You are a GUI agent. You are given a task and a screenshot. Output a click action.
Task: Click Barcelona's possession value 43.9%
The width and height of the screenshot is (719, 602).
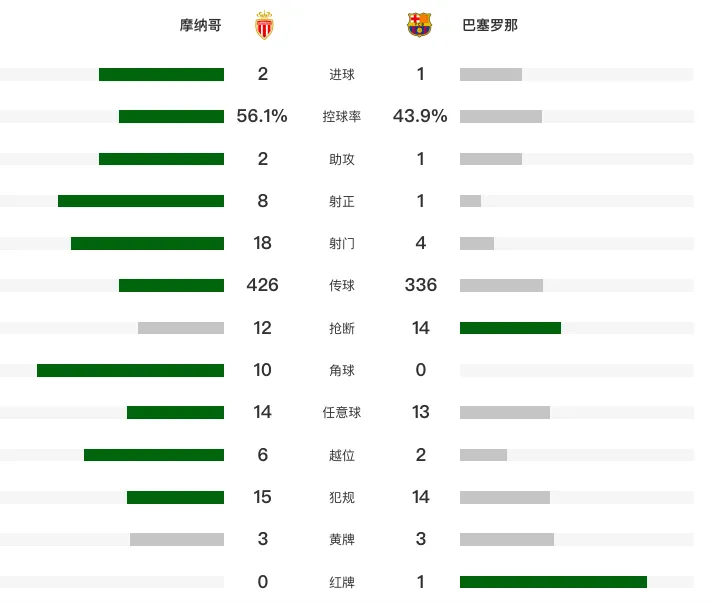click(x=420, y=116)
